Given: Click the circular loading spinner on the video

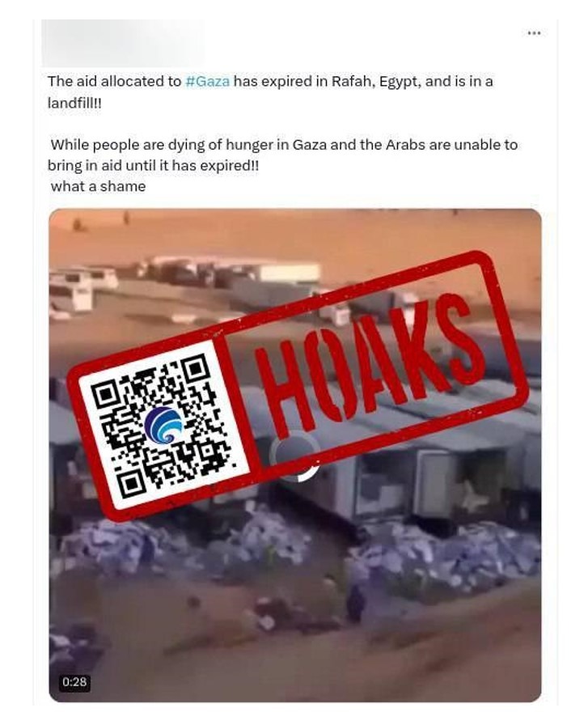Looking at the screenshot, I should coord(295,456).
